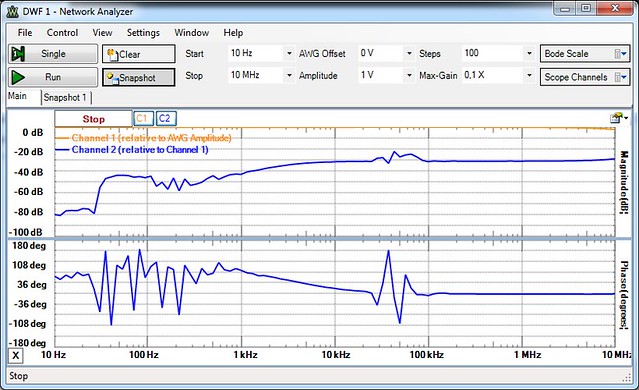Toggle the C2 channel display
Screen dimensions: 639x390
tap(165, 119)
